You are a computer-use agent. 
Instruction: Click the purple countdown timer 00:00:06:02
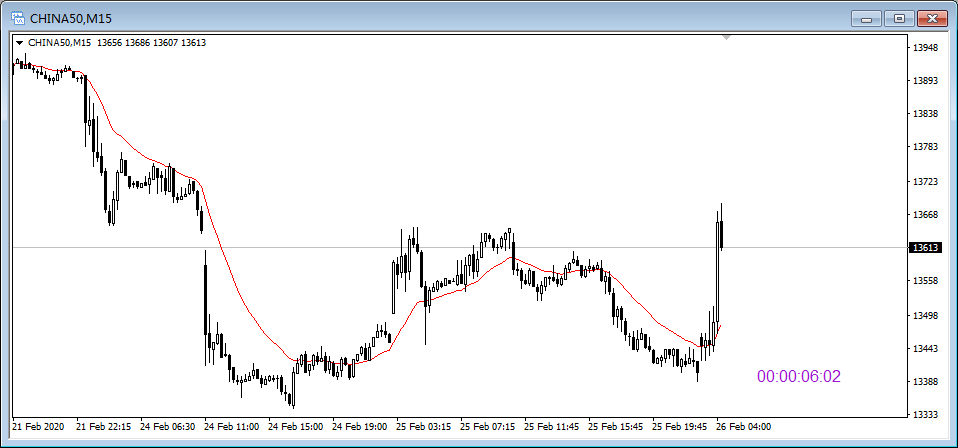(x=799, y=376)
